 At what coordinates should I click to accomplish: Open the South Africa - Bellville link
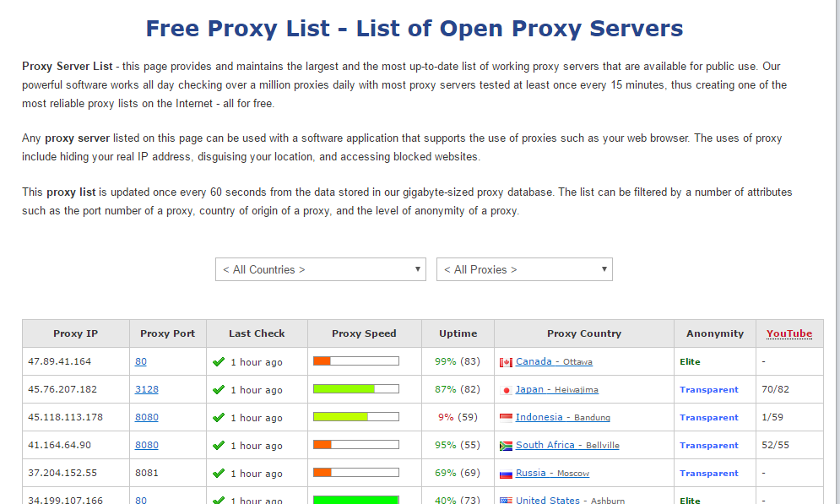[x=567, y=445]
